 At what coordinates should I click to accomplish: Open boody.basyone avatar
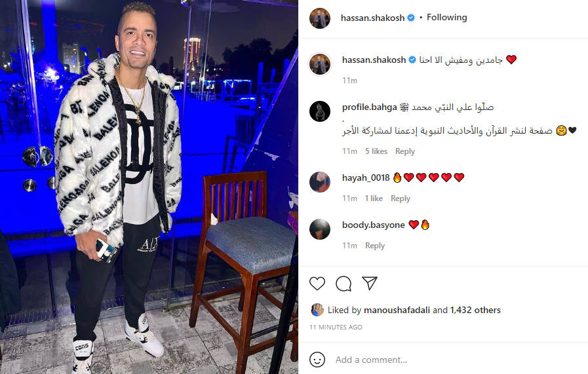[320, 229]
